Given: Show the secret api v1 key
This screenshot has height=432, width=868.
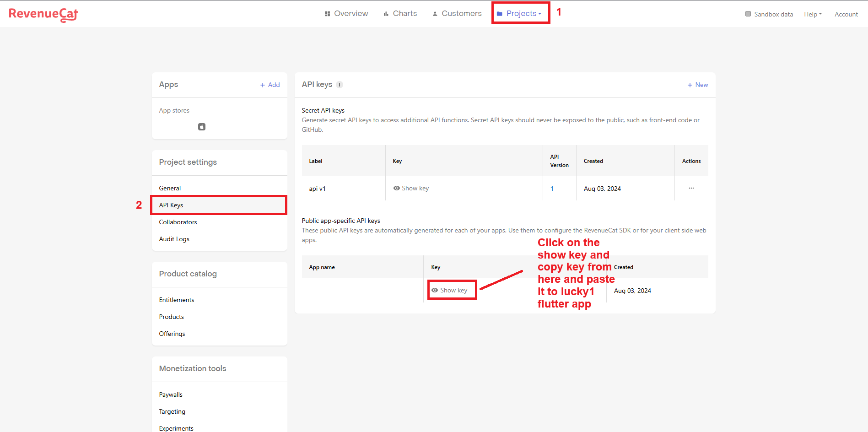Looking at the screenshot, I should click(411, 188).
